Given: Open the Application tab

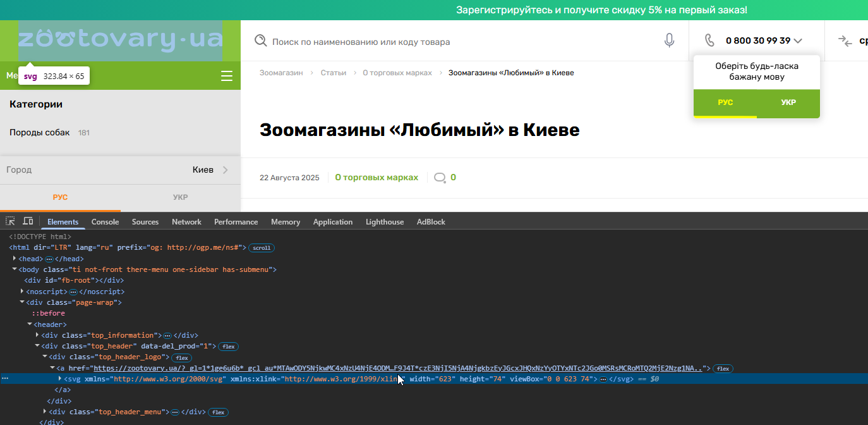Looking at the screenshot, I should point(333,222).
